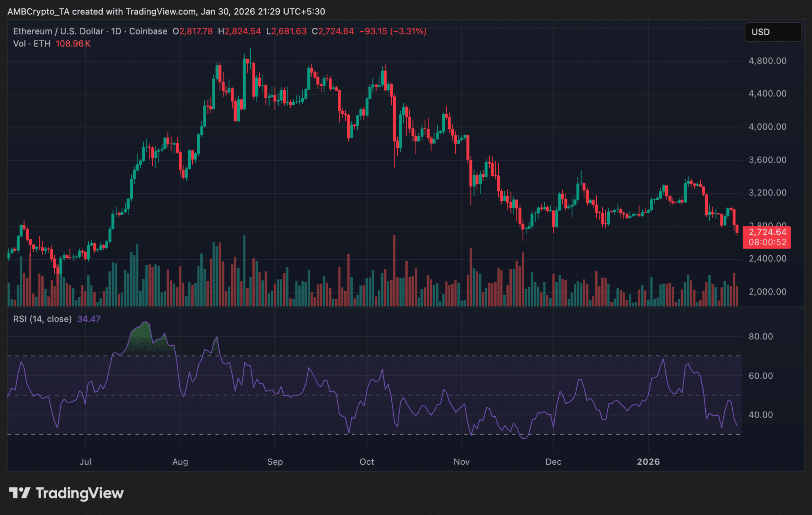
Task: Select the 2026 label on time axis
Action: pyautogui.click(x=649, y=461)
